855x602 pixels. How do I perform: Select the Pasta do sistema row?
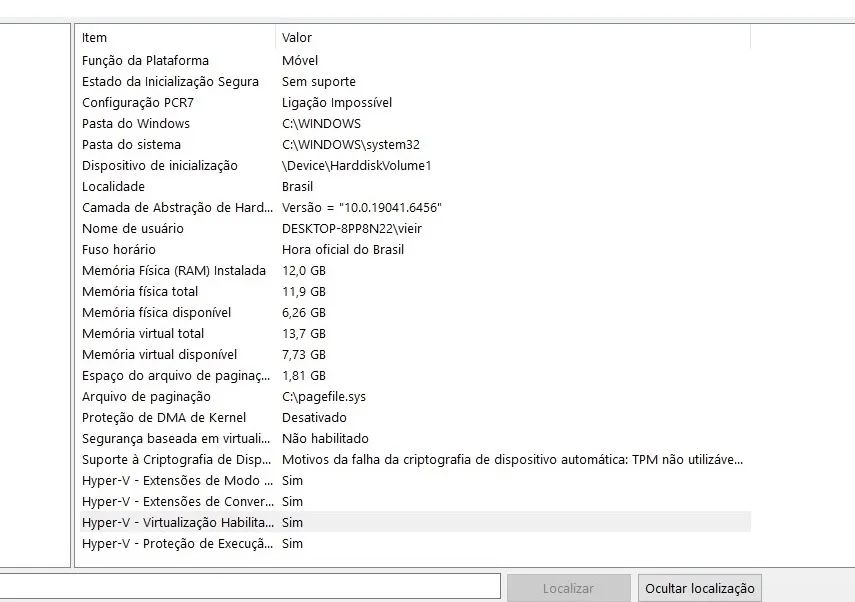(x=415, y=145)
